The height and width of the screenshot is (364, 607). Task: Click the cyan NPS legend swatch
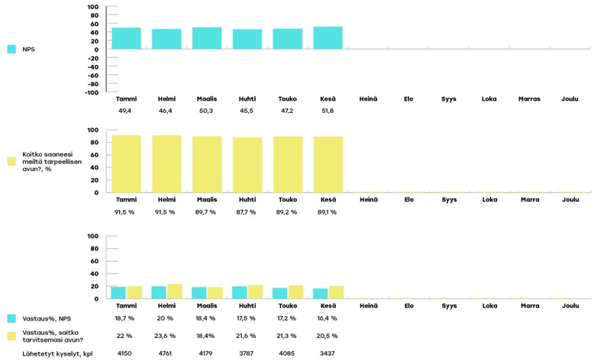click(x=11, y=49)
